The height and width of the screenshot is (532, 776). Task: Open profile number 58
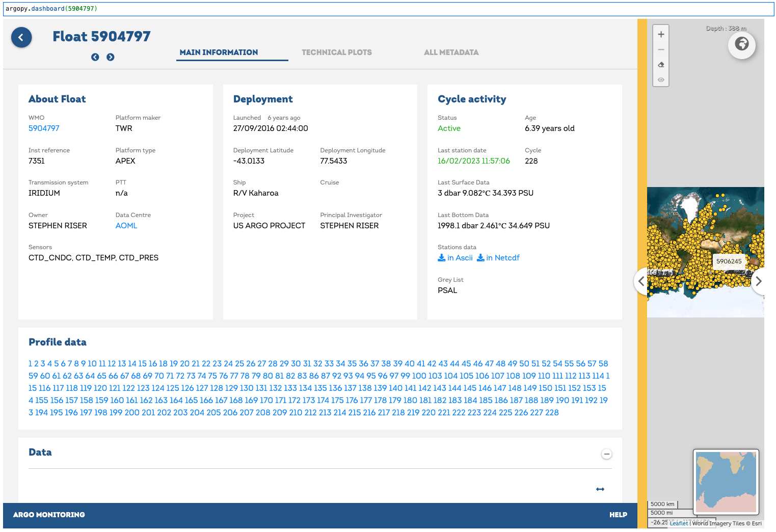(x=603, y=364)
